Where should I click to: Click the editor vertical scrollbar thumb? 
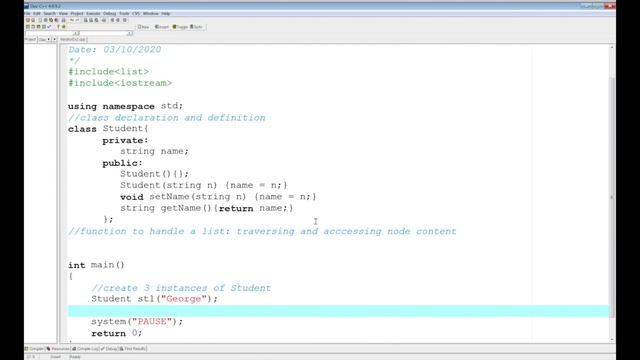point(612,197)
